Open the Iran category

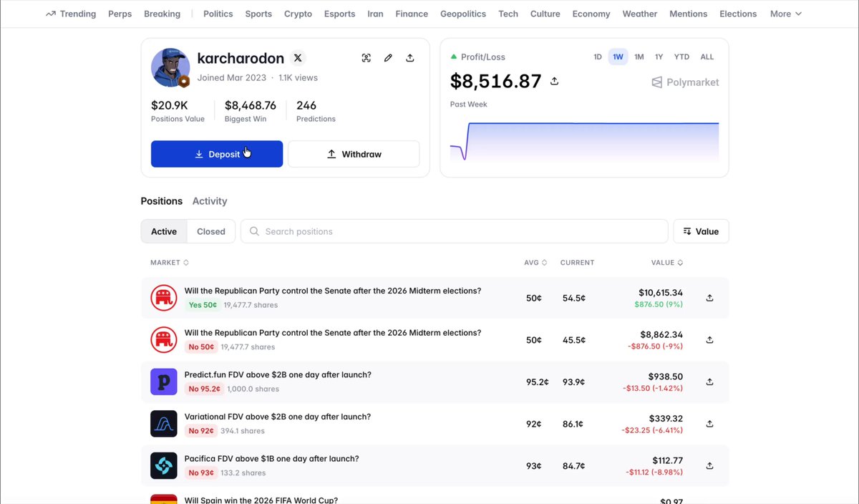375,14
